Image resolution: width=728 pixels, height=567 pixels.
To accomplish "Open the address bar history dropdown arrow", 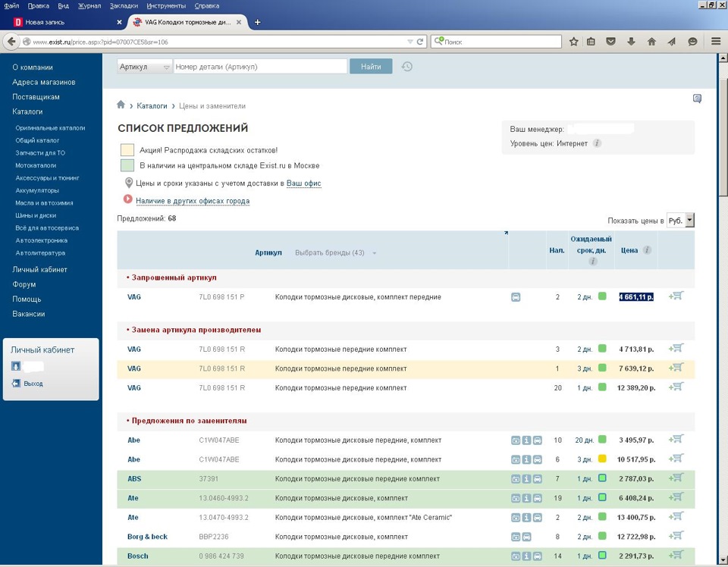I will 410,42.
